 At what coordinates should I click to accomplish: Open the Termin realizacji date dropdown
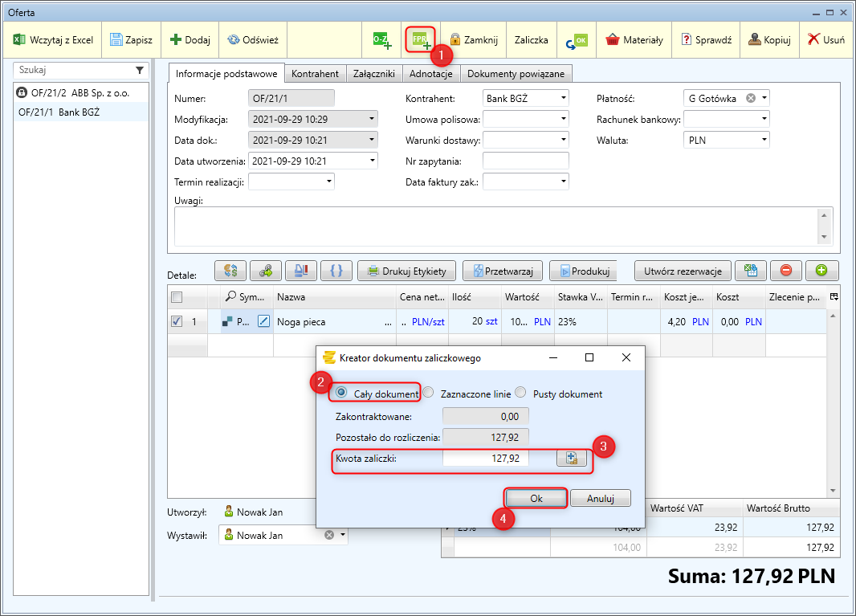329,182
